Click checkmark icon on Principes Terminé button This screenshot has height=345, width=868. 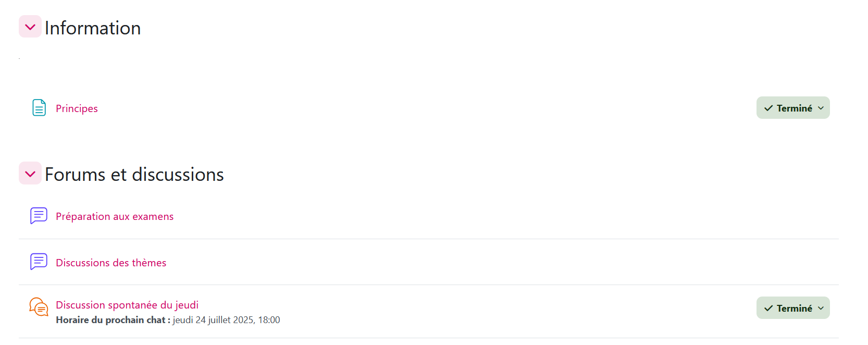click(x=768, y=108)
